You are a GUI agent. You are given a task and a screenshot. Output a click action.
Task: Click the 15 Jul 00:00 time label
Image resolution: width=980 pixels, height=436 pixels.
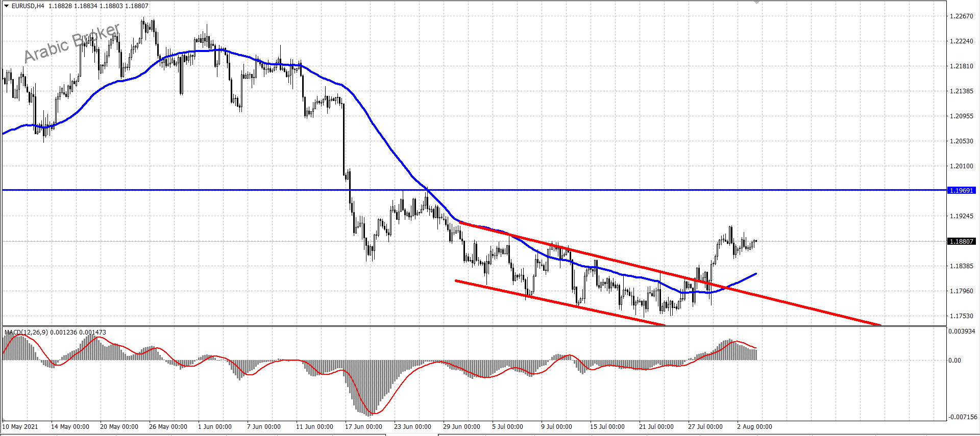click(x=607, y=427)
